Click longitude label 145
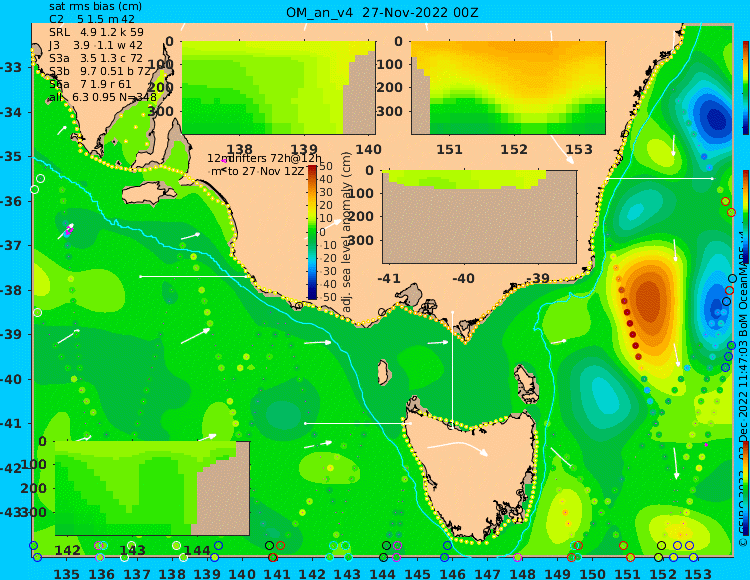This screenshot has width=750, height=580. pos(417,573)
